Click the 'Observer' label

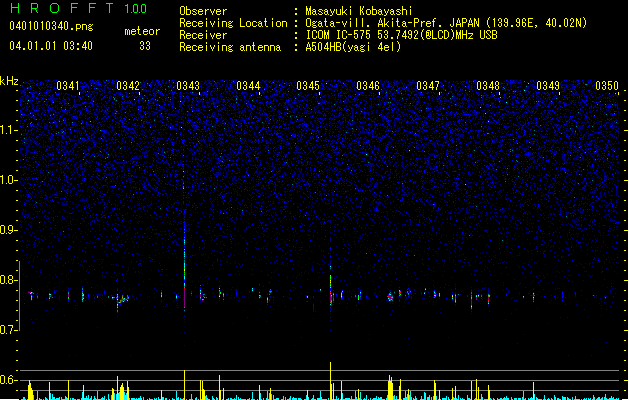203,11
